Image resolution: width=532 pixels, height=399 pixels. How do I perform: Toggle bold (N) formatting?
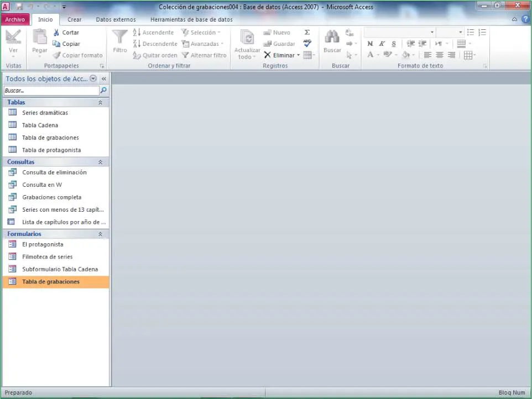[370, 44]
